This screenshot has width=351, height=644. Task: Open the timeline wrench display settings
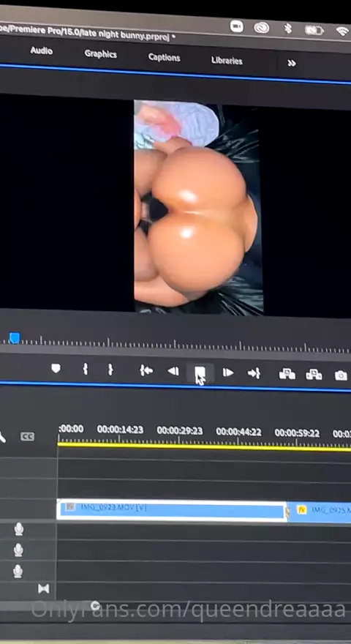[2, 438]
